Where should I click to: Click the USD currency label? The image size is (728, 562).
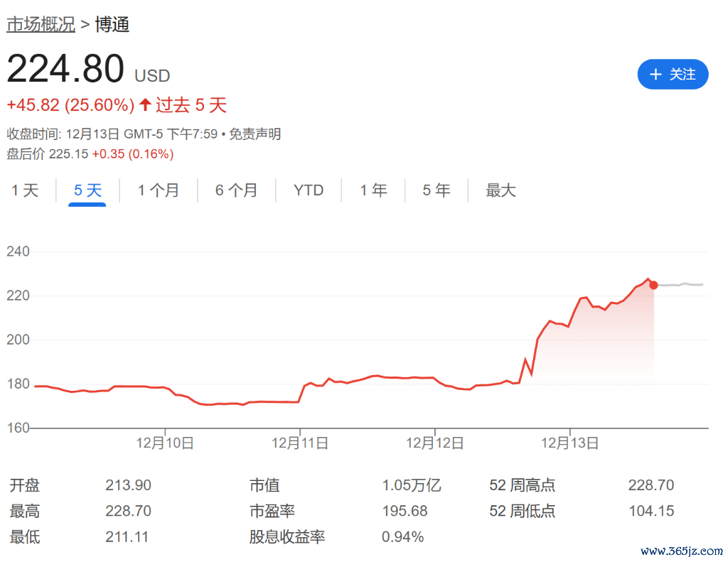pyautogui.click(x=152, y=75)
